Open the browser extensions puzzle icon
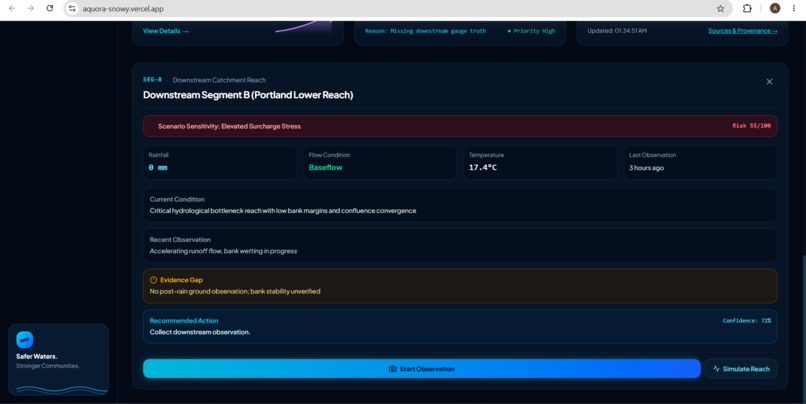 747,8
